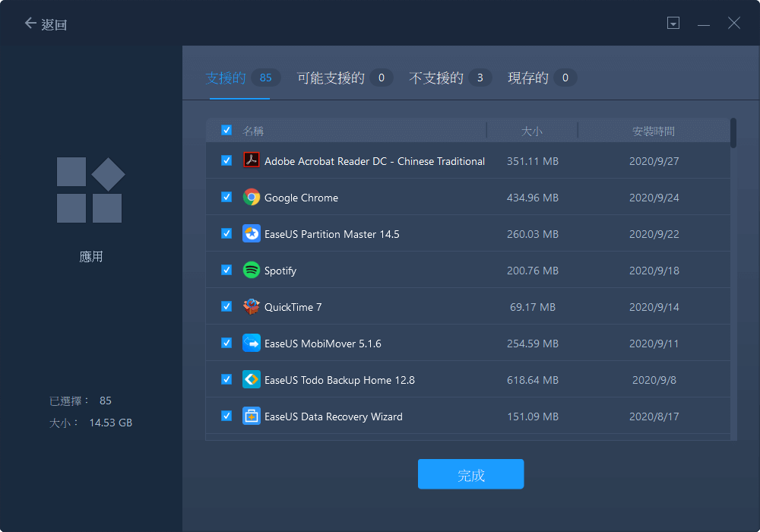Click the list vertical scrollbar thumb

733,133
